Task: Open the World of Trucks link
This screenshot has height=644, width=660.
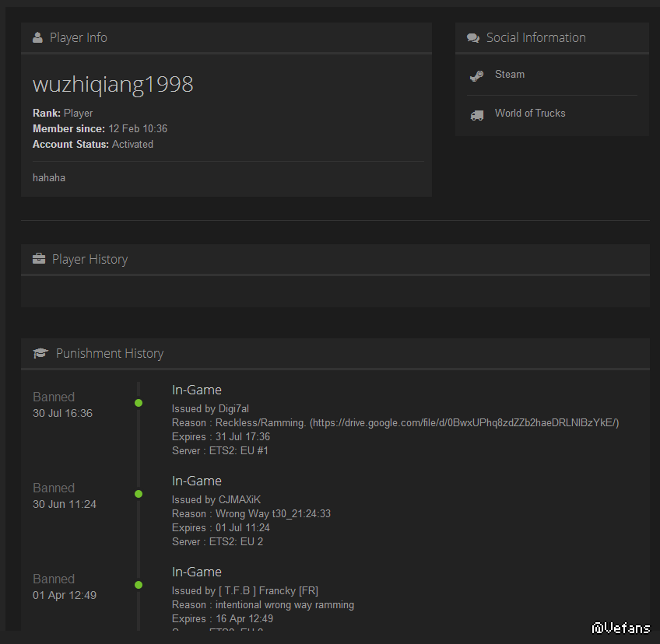Action: point(529,114)
